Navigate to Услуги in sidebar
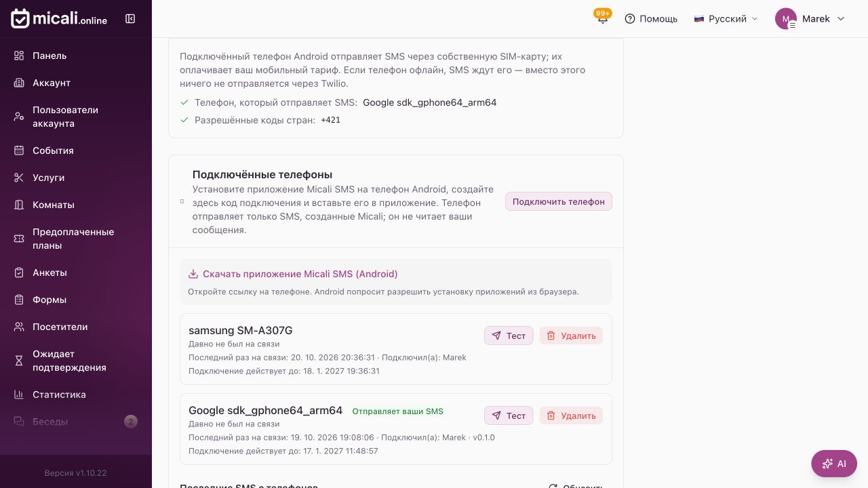Image resolution: width=868 pixels, height=488 pixels. pos(76,178)
